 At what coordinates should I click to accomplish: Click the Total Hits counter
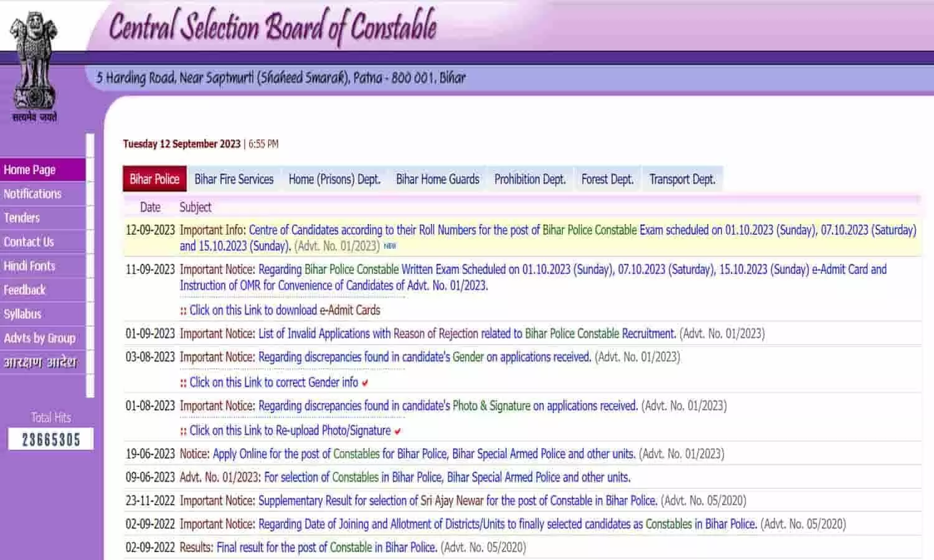50,439
